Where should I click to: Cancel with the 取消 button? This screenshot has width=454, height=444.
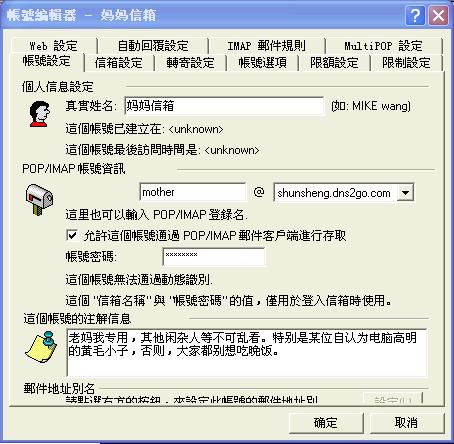point(406,423)
